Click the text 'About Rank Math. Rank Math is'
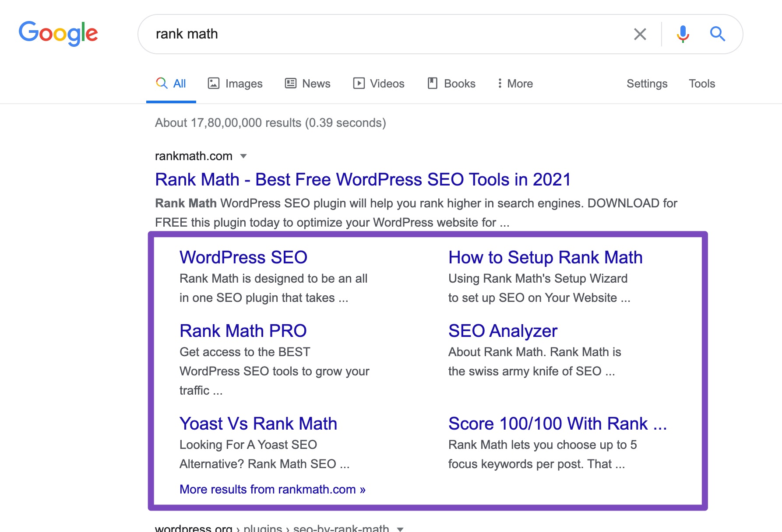 click(535, 352)
